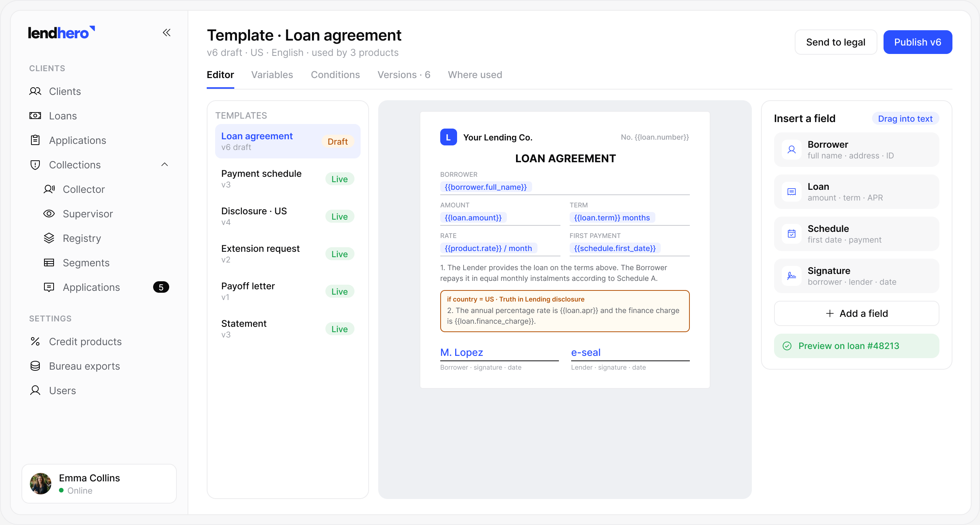Open Emma Collins profile avatar
Viewport: 980px width, 525px height.
(x=41, y=484)
